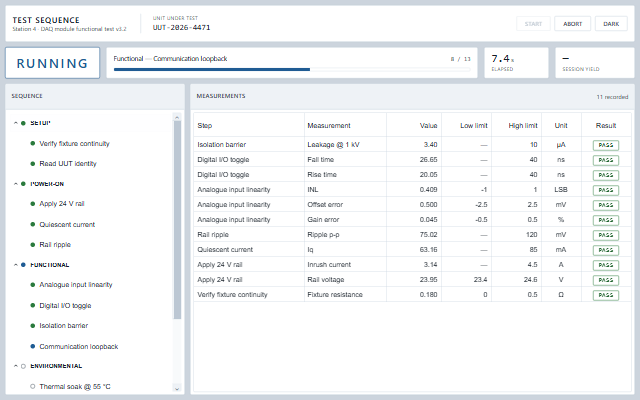Click the PASS badge for Leakage @ 1 kV
640x400 pixels.
(x=606, y=145)
